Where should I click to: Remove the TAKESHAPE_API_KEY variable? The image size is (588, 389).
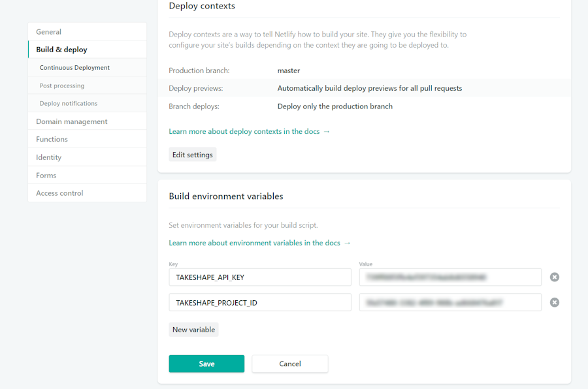click(x=554, y=277)
